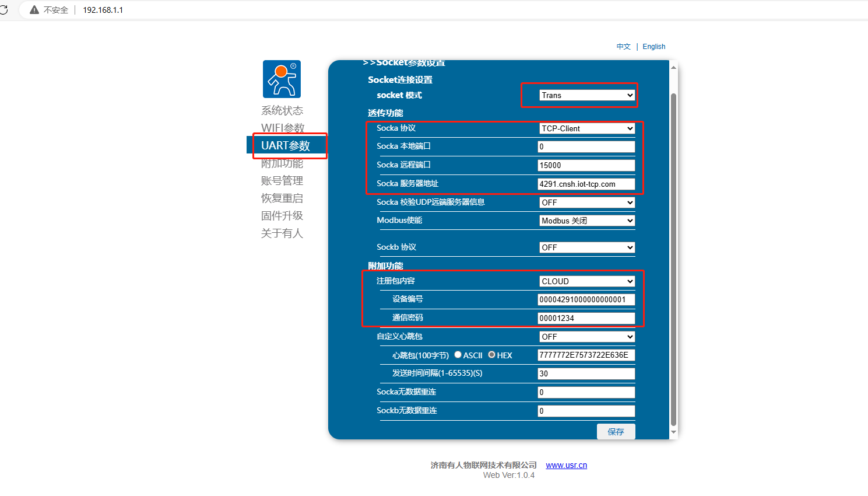Click the settings panel vertical scrollbar
The height and width of the screenshot is (496, 868).
[673, 257]
